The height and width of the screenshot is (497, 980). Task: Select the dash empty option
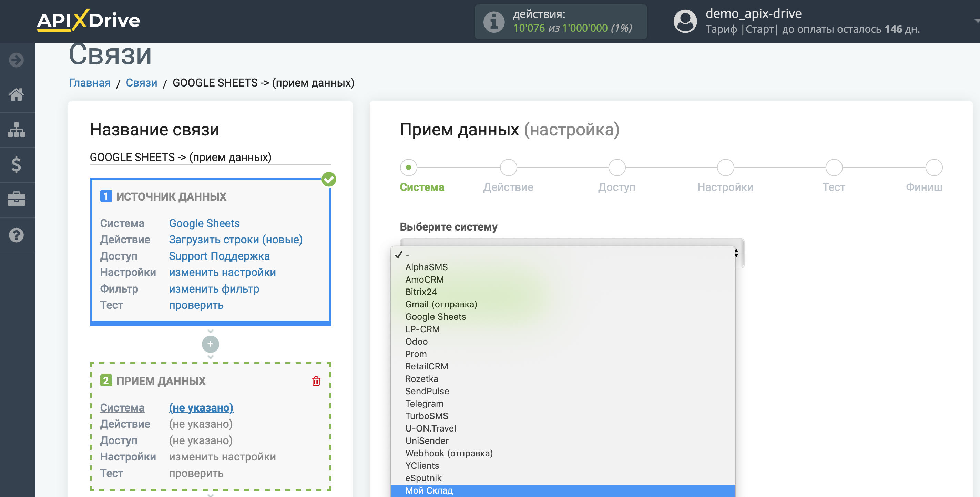(x=563, y=255)
